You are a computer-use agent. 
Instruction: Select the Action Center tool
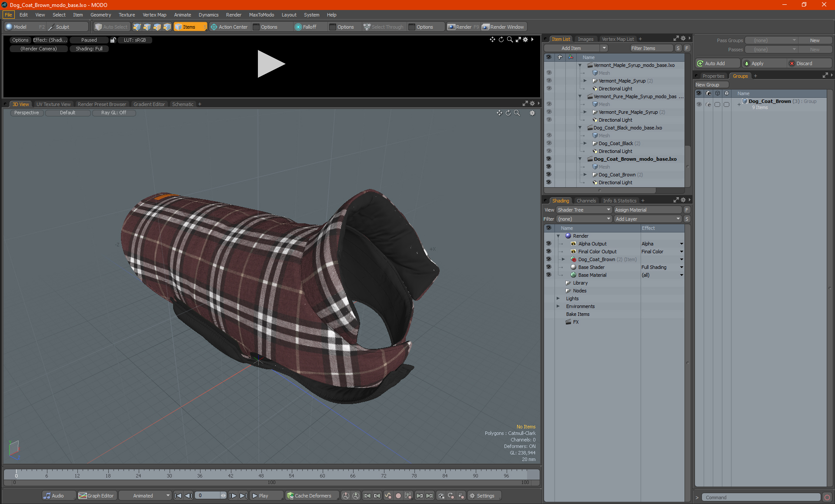[x=229, y=27]
